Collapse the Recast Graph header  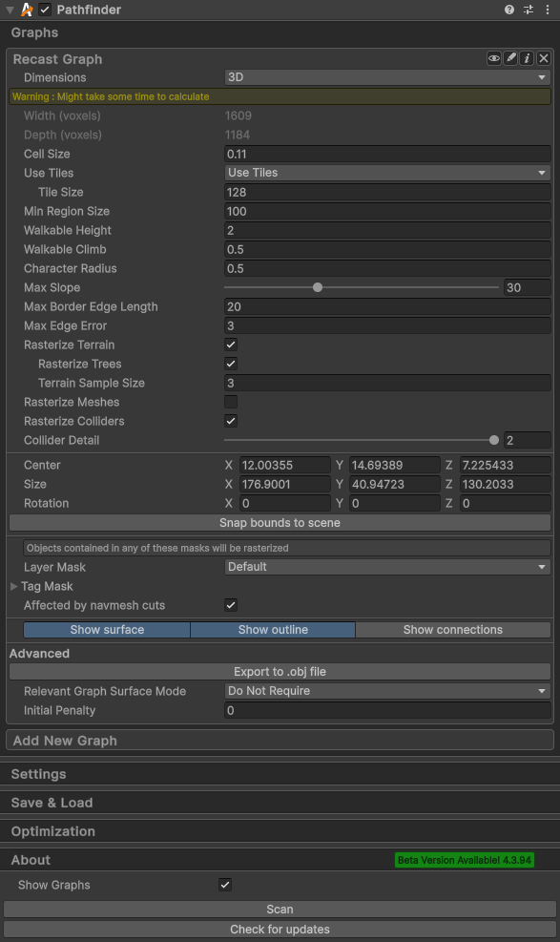[57, 59]
